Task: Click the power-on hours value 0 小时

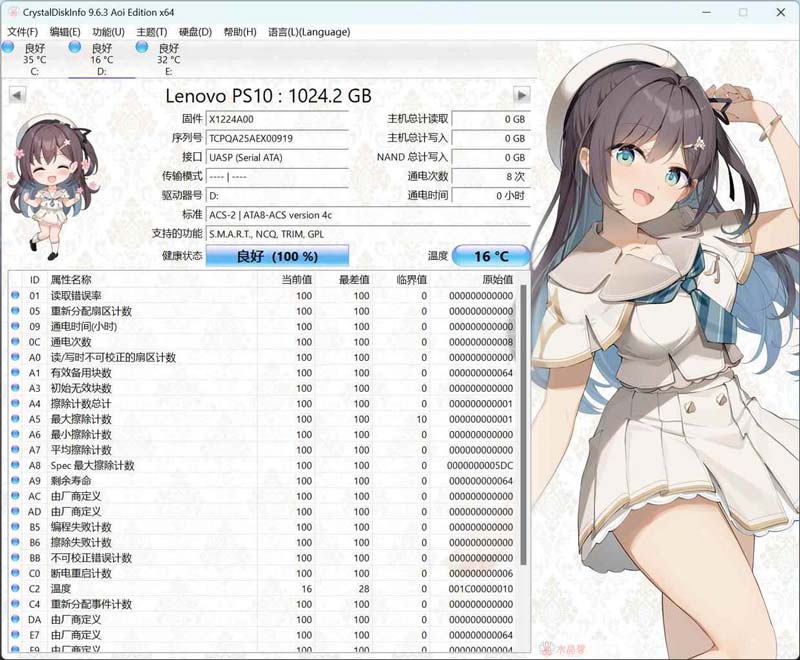Action: click(x=491, y=196)
